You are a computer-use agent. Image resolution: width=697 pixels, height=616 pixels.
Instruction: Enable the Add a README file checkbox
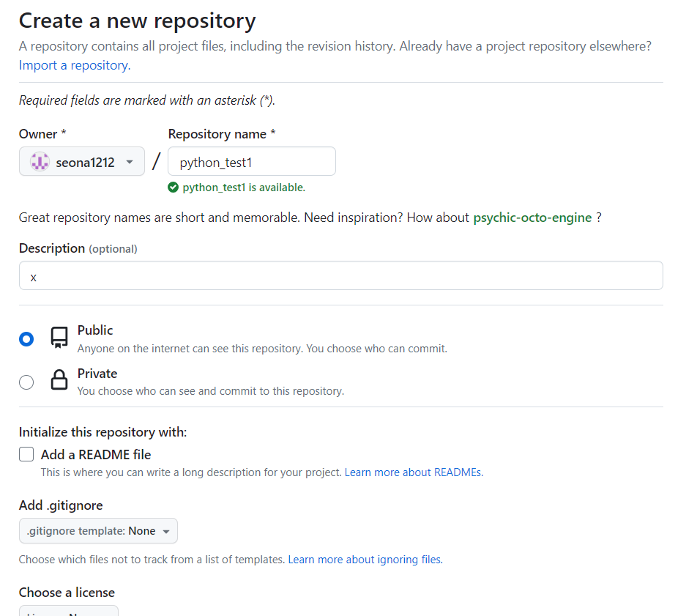[x=26, y=454]
